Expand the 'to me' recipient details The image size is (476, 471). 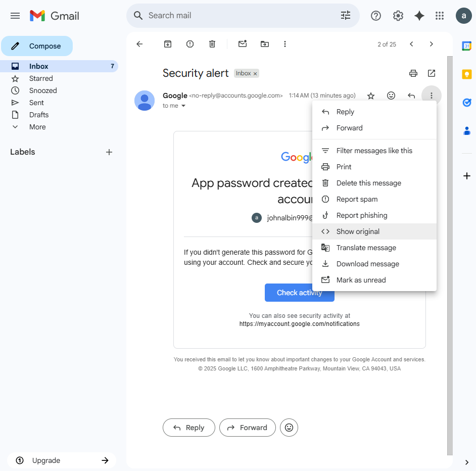[x=183, y=106]
